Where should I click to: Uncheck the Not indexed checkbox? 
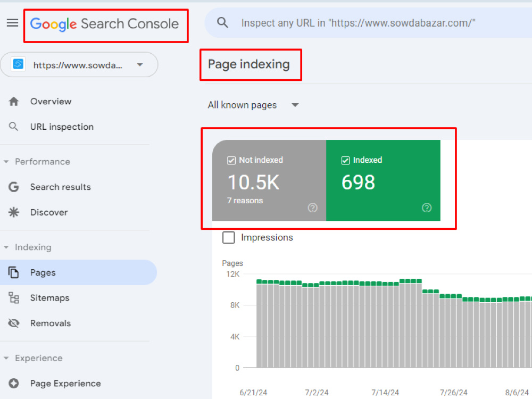click(231, 160)
